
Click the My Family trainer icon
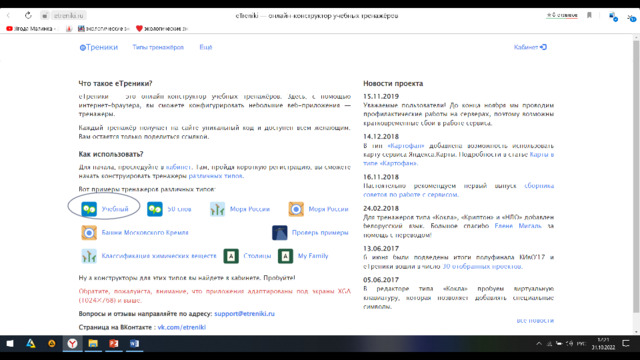(x=285, y=256)
